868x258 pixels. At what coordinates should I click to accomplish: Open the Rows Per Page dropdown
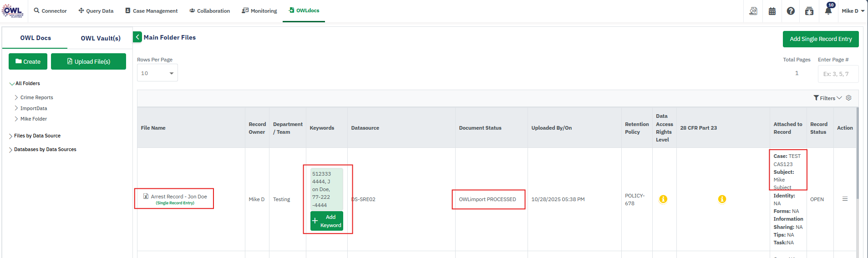coord(157,73)
